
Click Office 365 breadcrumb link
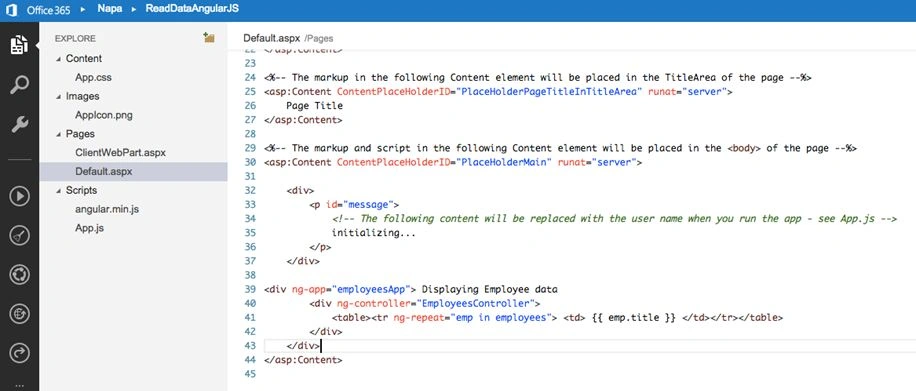point(48,10)
